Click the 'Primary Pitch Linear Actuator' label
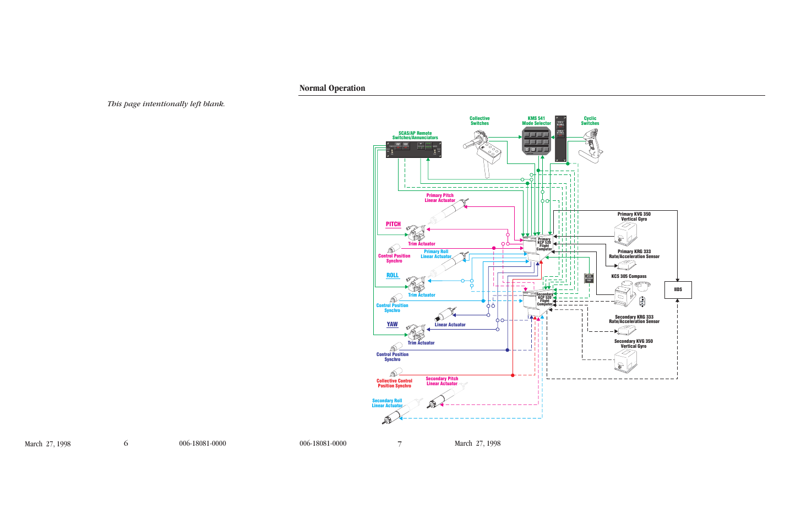 click(x=440, y=198)
